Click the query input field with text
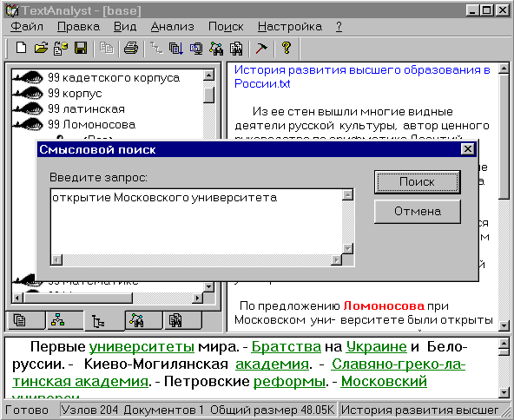514x420 pixels. [197, 222]
